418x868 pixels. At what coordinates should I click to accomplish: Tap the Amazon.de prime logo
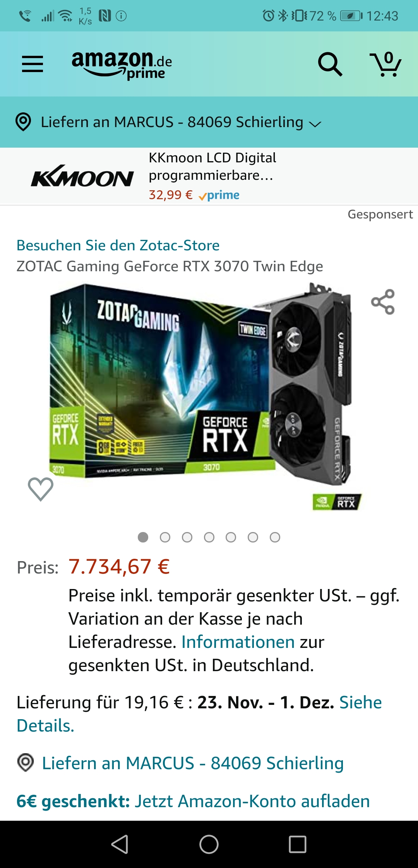coord(122,65)
